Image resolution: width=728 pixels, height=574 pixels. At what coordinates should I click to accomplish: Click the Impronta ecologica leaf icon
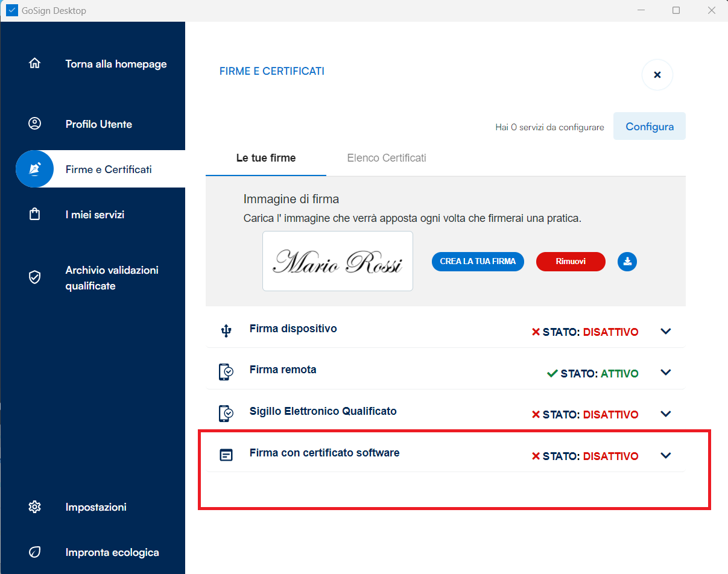click(35, 552)
